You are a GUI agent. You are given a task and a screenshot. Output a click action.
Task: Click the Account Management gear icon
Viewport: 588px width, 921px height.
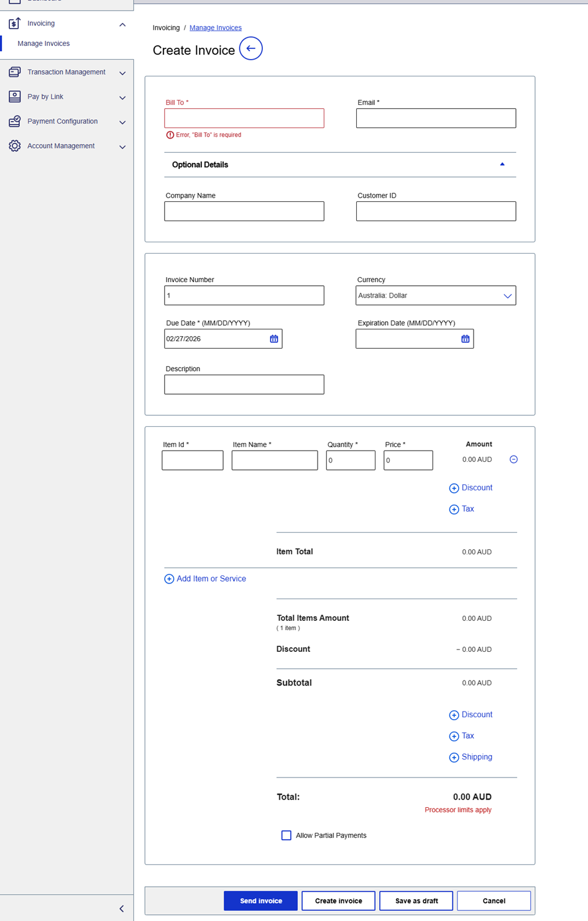[x=14, y=146]
